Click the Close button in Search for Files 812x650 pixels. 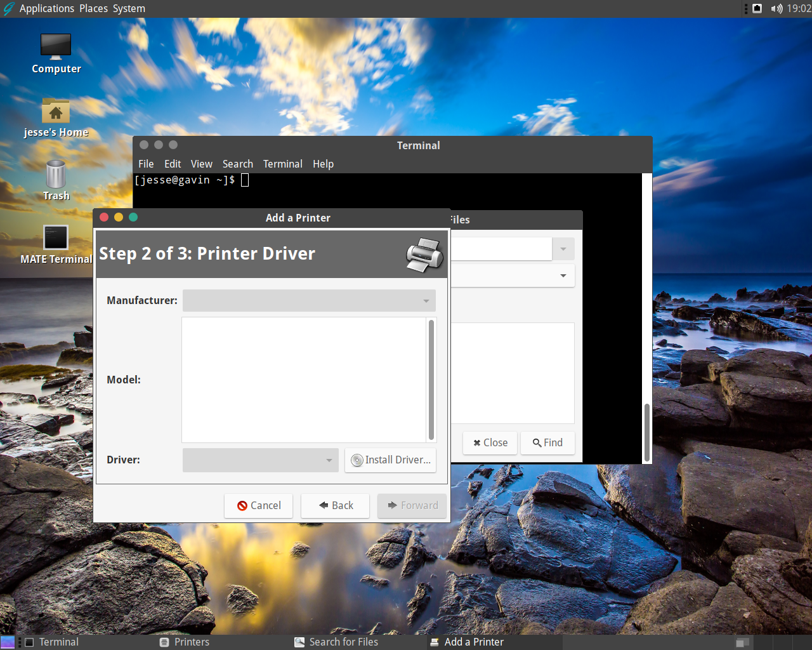pos(490,443)
